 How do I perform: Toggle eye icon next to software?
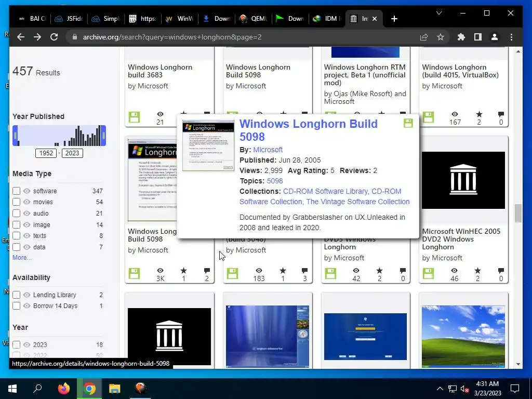tap(27, 191)
